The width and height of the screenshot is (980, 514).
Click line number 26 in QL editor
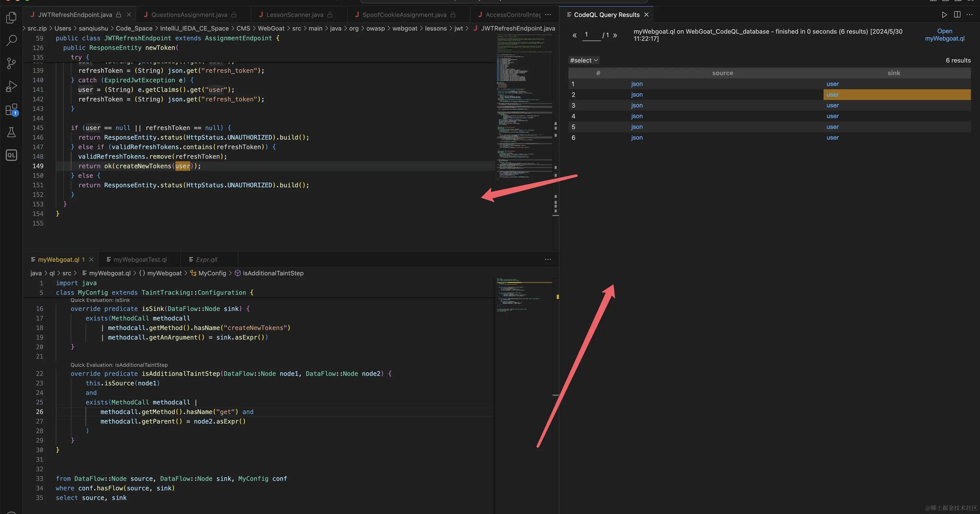point(40,412)
